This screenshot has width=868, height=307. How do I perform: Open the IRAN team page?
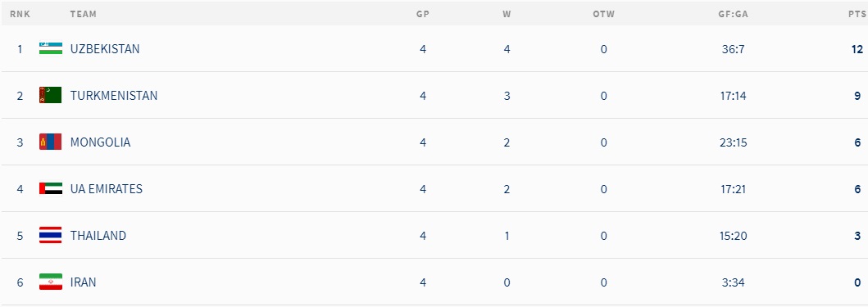coord(83,282)
